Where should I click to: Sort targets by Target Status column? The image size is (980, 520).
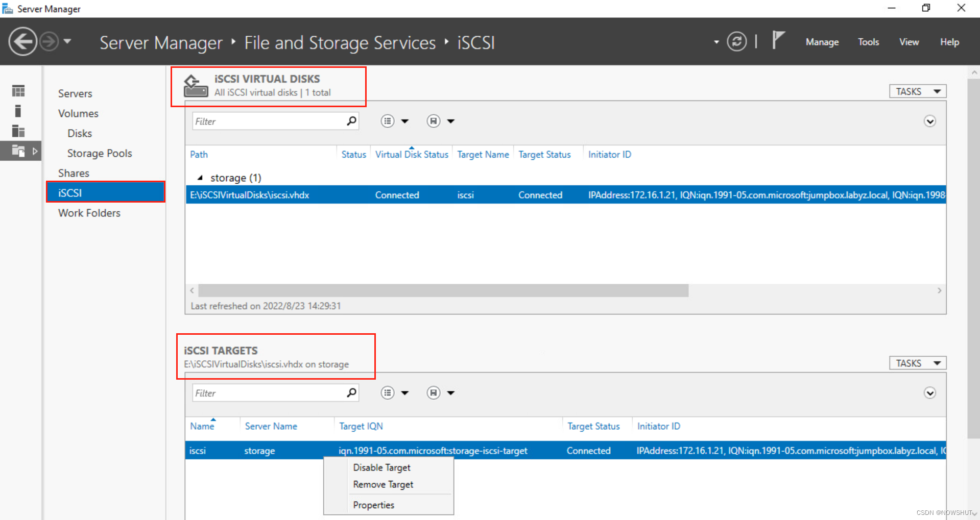coord(593,426)
